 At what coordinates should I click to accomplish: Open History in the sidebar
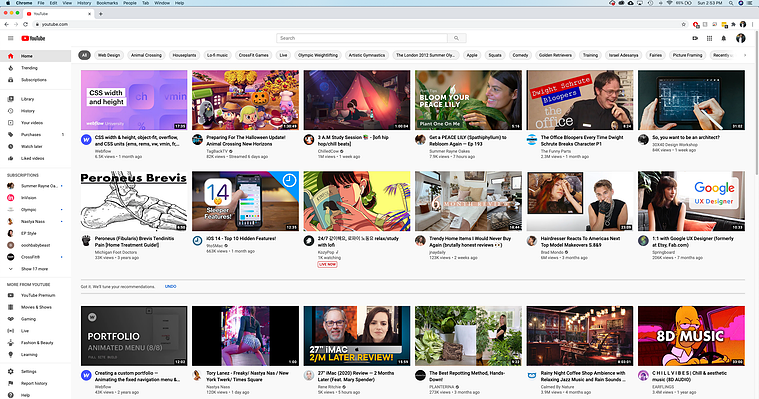(x=35, y=111)
